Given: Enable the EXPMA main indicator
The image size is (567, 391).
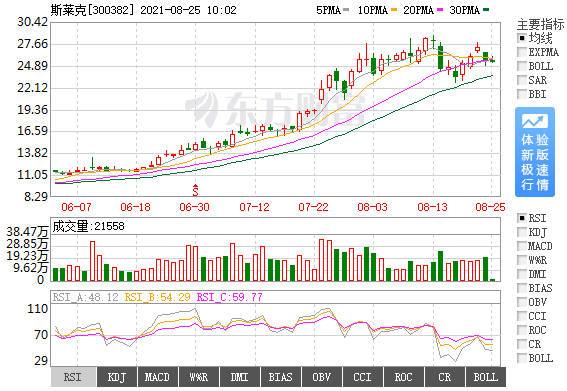Looking at the screenshot, I should [522, 52].
